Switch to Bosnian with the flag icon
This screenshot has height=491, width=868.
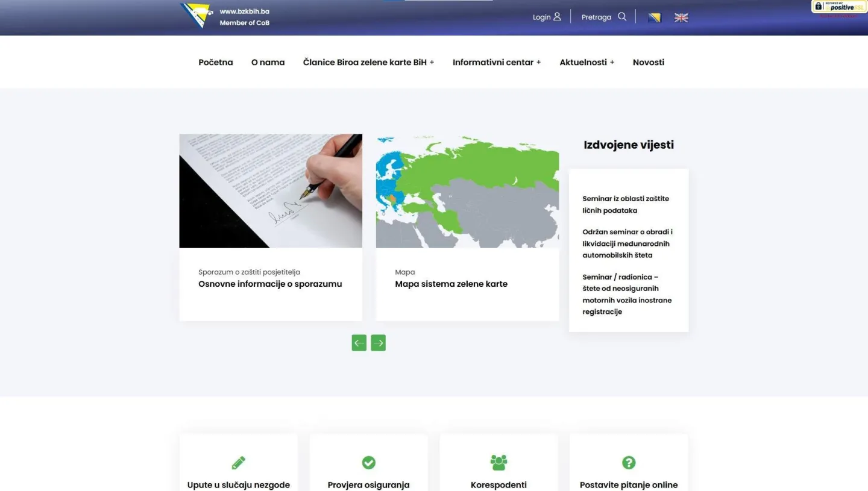[x=654, y=17]
